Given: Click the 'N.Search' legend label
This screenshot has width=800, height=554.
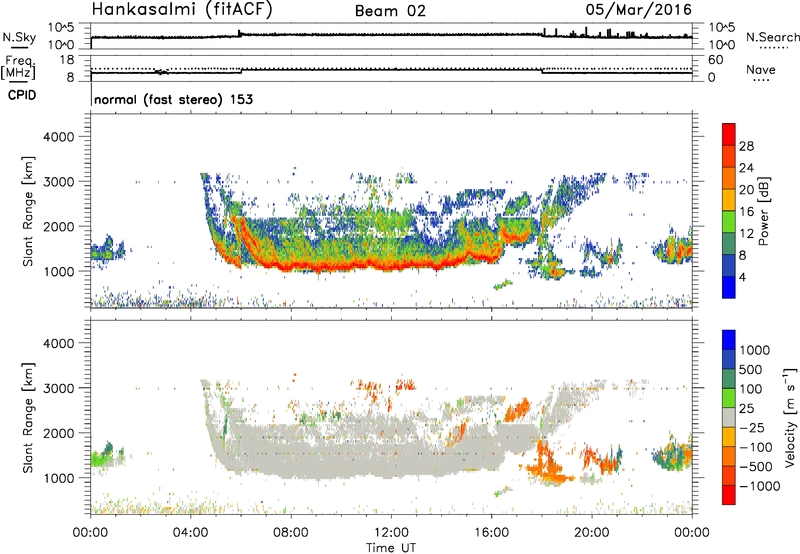Looking at the screenshot, I should coord(772,37).
